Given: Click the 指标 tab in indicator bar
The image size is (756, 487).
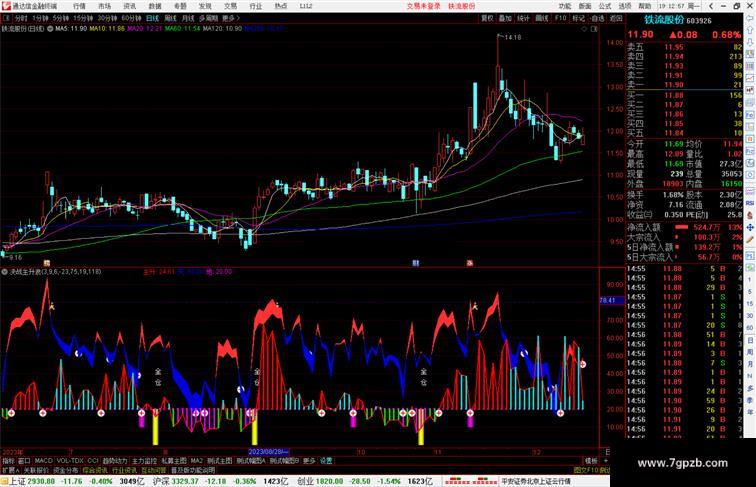Looking at the screenshot, I should coord(8,461).
